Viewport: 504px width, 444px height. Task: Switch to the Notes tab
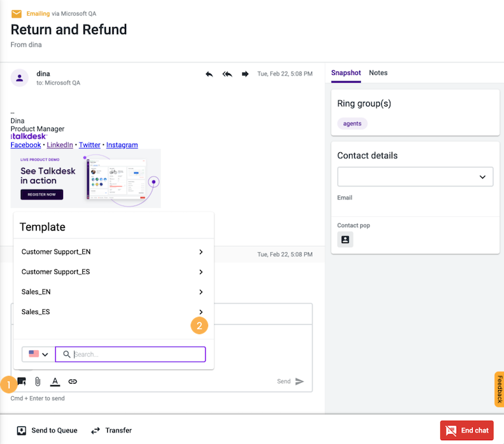(x=378, y=73)
